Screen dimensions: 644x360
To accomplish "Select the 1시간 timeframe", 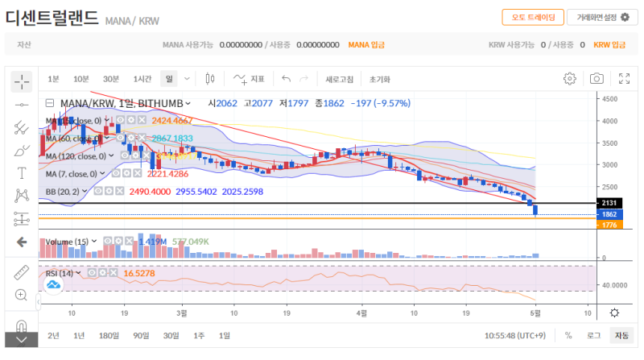I will point(142,79).
